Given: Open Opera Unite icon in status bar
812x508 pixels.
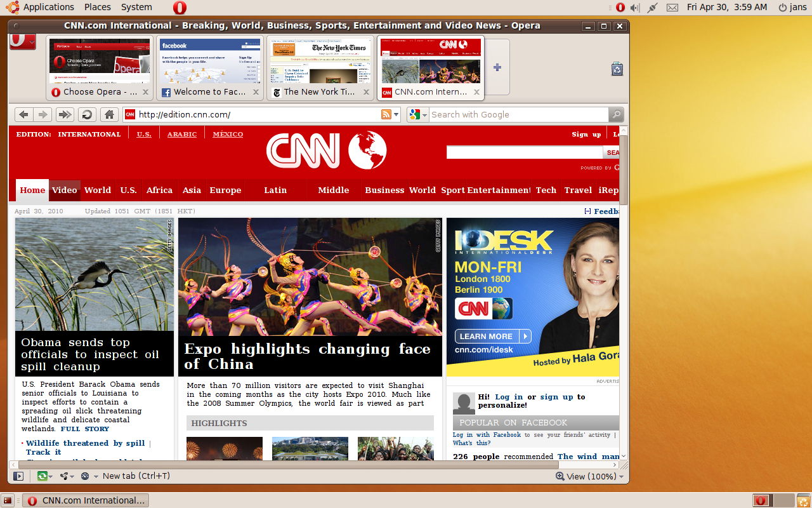Looking at the screenshot, I should 63,476.
